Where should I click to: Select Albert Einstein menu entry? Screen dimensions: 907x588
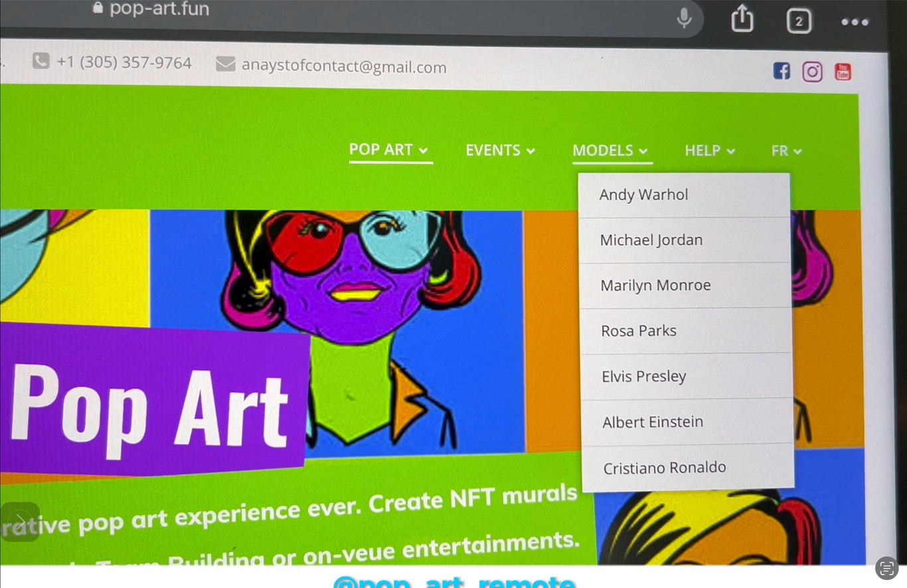coord(653,422)
